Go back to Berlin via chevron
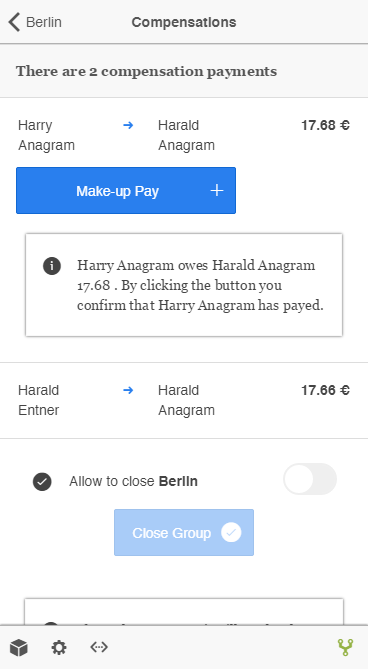The image size is (368, 669). [x=14, y=22]
